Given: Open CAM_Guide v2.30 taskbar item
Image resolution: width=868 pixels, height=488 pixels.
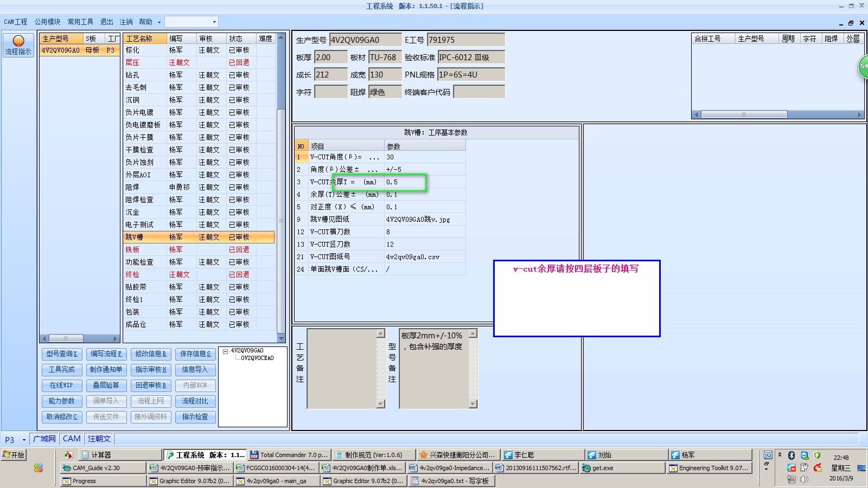Looking at the screenshot, I should [103, 468].
